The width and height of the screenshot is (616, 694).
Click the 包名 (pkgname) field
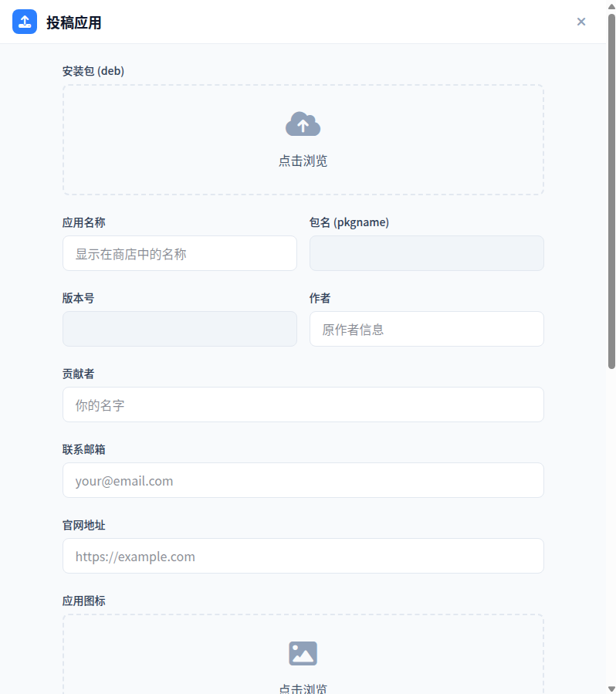[x=427, y=253]
